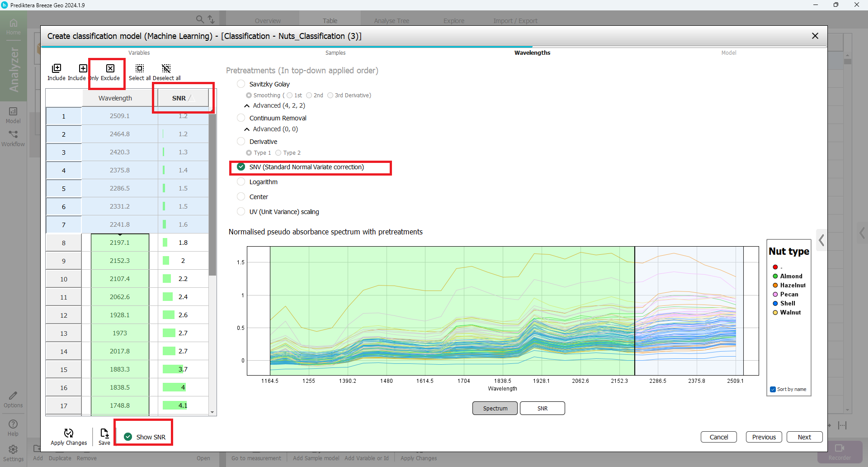Click the Save icon in wavelength panel
The width and height of the screenshot is (868, 467).
tap(104, 433)
